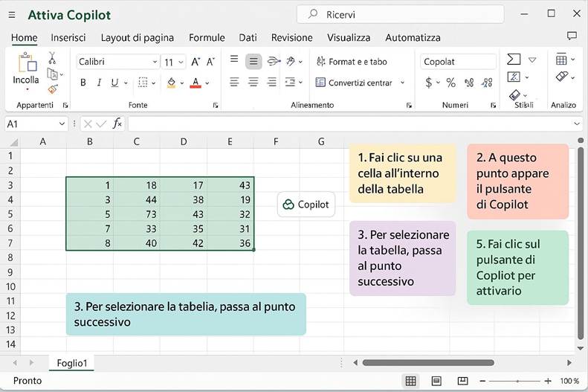Screen dimensions: 588x392
Task: Apply the red font color
Action: pos(196,83)
